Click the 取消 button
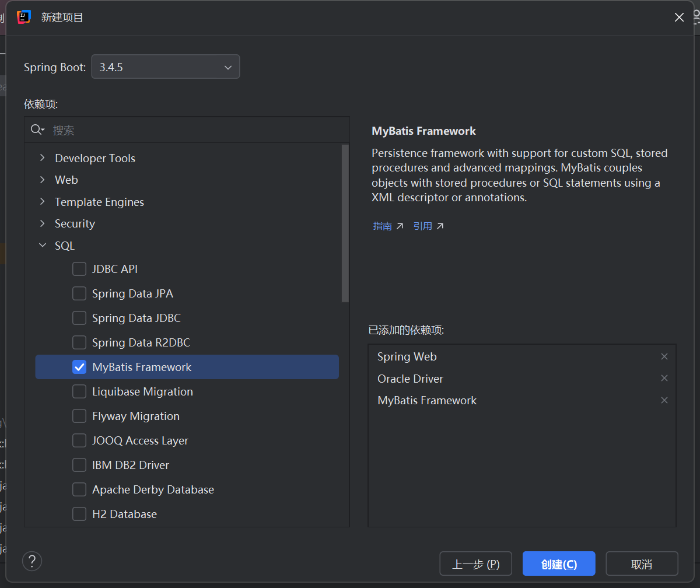Image resolution: width=700 pixels, height=588 pixels. click(642, 563)
